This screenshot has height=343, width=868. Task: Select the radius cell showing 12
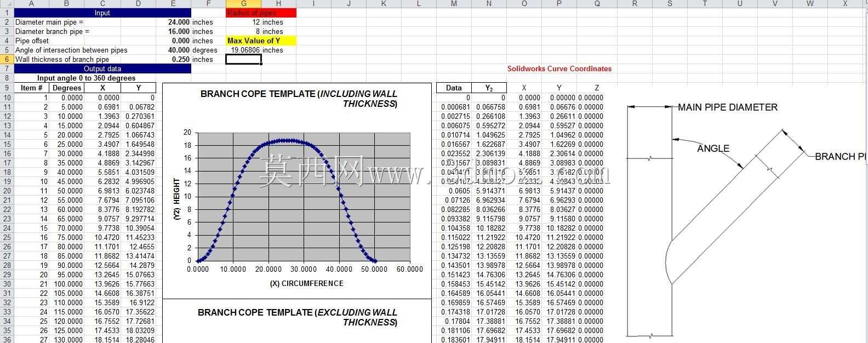pos(244,22)
